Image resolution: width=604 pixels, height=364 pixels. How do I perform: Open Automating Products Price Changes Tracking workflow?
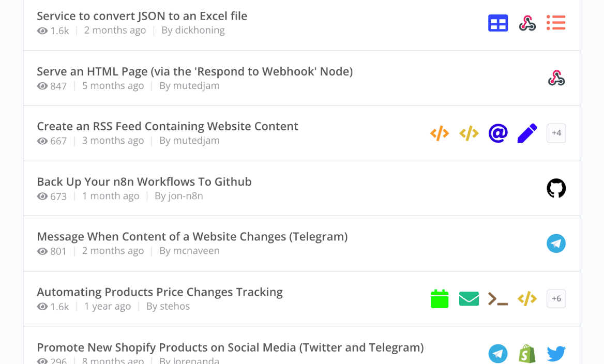(160, 292)
